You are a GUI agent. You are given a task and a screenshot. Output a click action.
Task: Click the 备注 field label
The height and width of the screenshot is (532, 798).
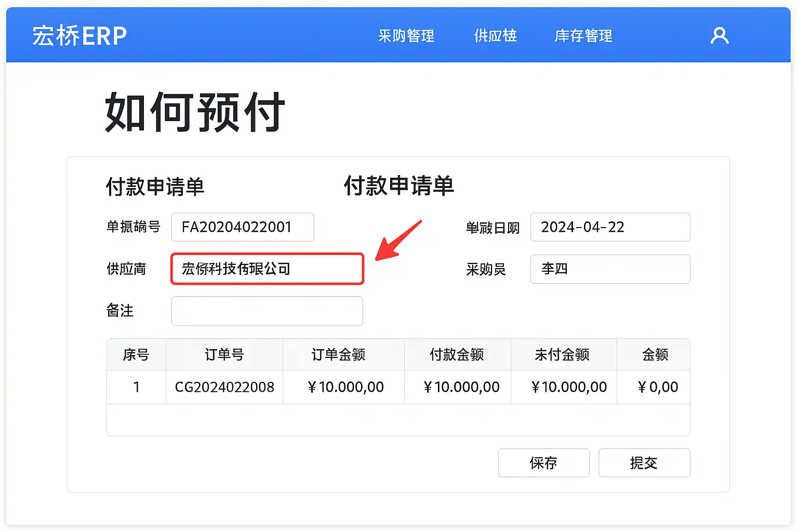120,311
